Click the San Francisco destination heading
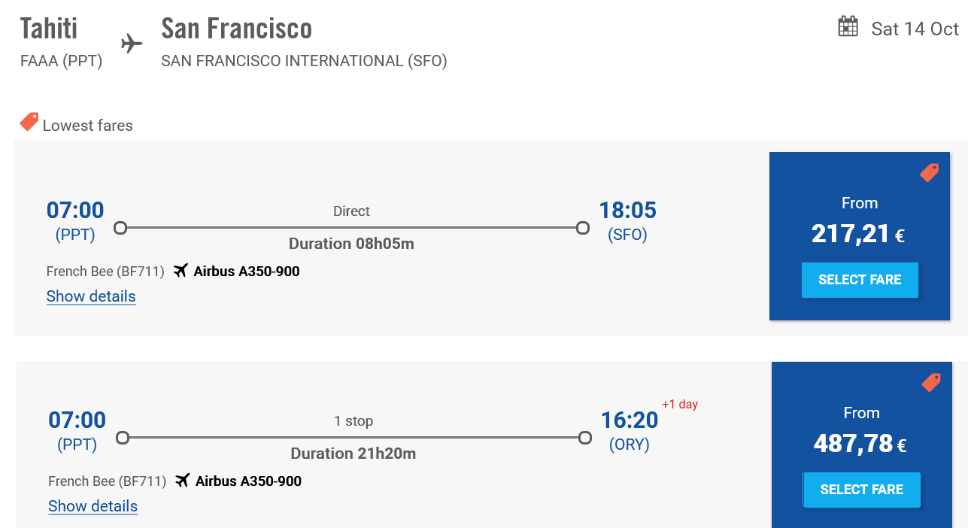This screenshot has height=528, width=980. coord(237,29)
